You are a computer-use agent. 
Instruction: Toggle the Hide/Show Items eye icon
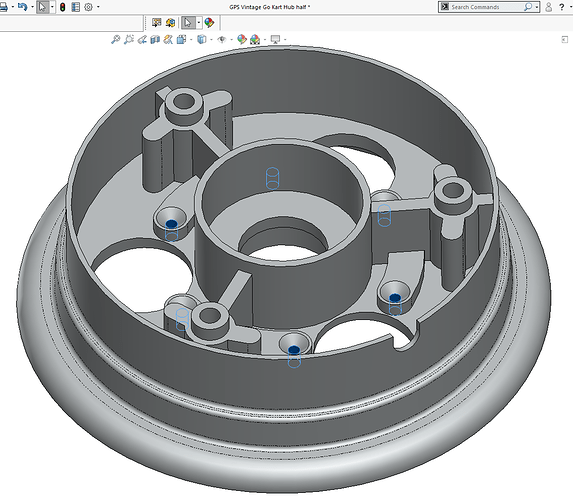click(x=221, y=39)
